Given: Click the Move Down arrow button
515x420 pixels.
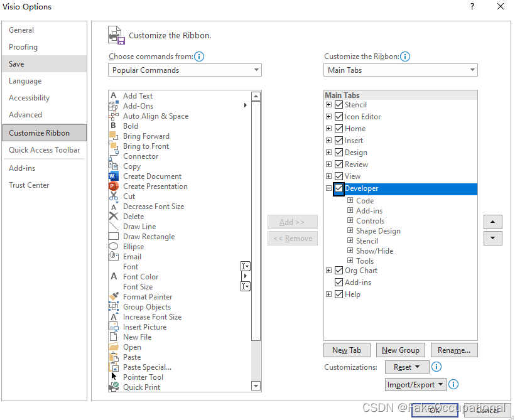Looking at the screenshot, I should [x=492, y=238].
